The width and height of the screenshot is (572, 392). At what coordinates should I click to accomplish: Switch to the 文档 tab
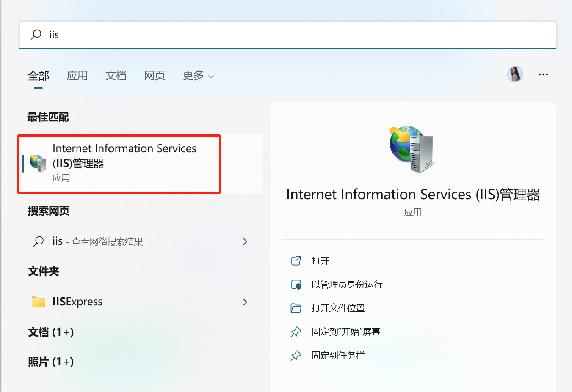116,76
